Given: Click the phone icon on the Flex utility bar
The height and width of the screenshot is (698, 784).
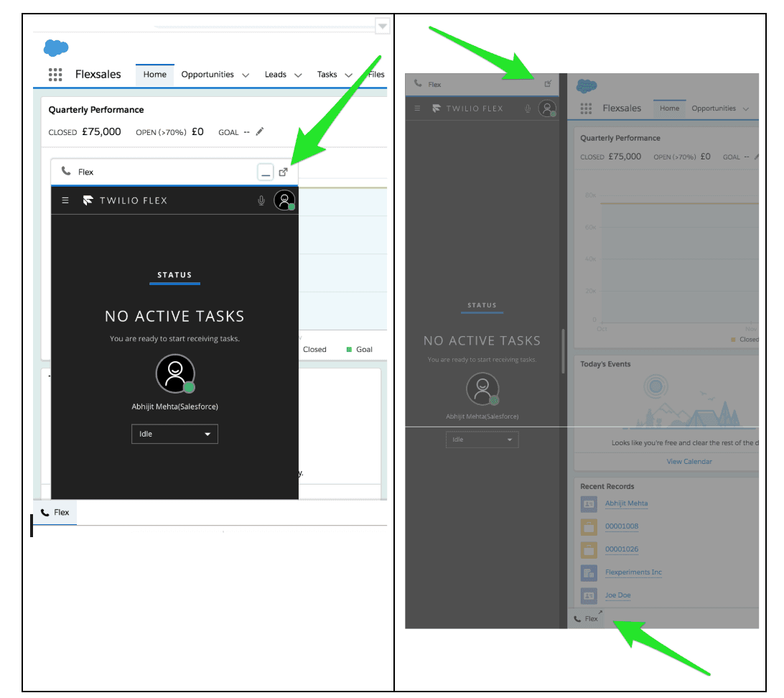Looking at the screenshot, I should tap(45, 512).
